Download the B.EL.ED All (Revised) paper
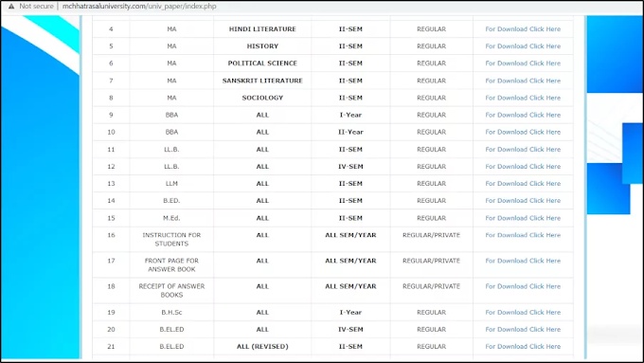The height and width of the screenshot is (363, 644). (523, 347)
